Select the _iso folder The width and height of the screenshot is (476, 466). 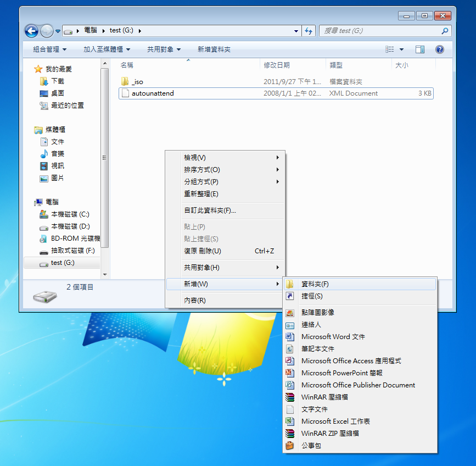tap(137, 82)
